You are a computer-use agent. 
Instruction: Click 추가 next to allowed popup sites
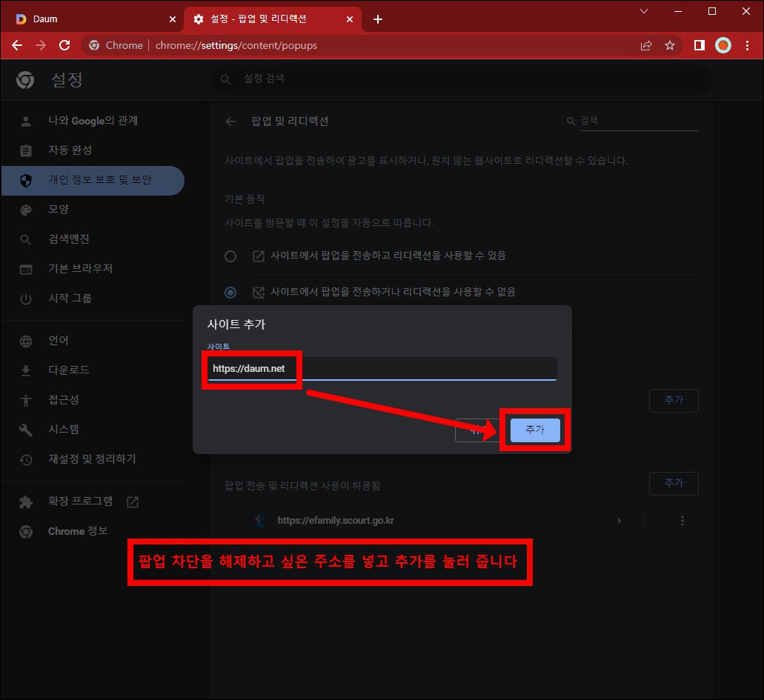point(673,483)
